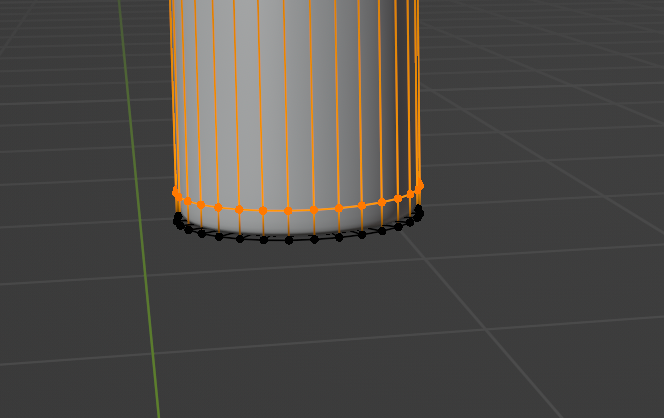
Task: Click the orange ring edge at front center
Action: click(x=300, y=211)
